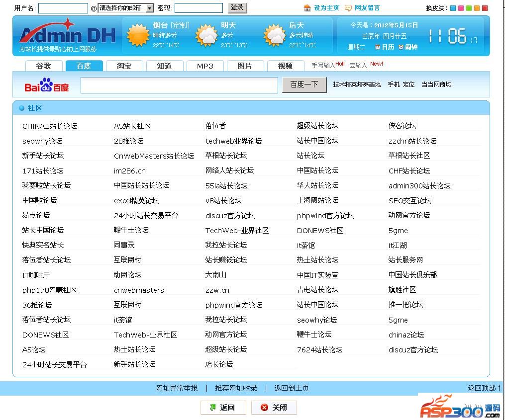The width and height of the screenshot is (505, 420).
Task: Open the 侠客论坛 link
Action: pos(403,126)
